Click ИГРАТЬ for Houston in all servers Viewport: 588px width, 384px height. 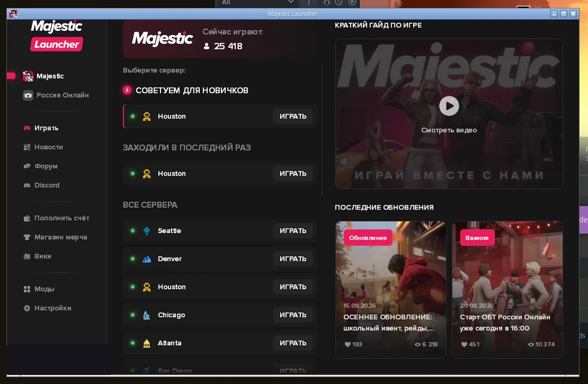coord(293,287)
